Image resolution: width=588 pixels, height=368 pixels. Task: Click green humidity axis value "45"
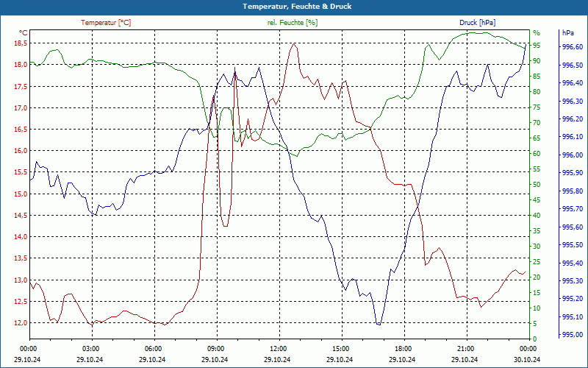(x=537, y=199)
